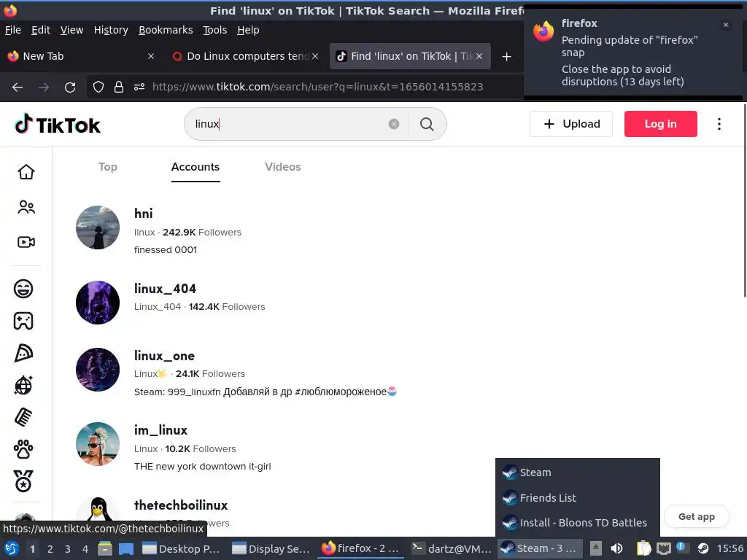Select the Food pizza slice category
Image resolution: width=747 pixels, height=560 pixels.
pos(23,353)
